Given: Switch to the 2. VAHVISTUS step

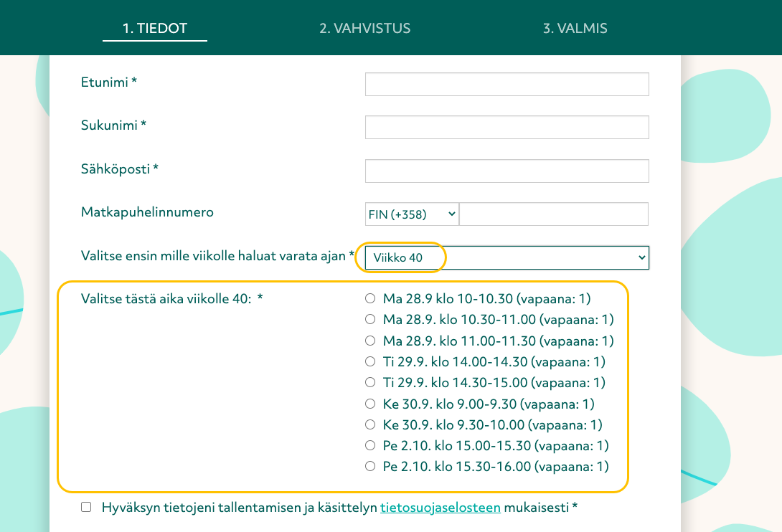Looking at the screenshot, I should (365, 29).
